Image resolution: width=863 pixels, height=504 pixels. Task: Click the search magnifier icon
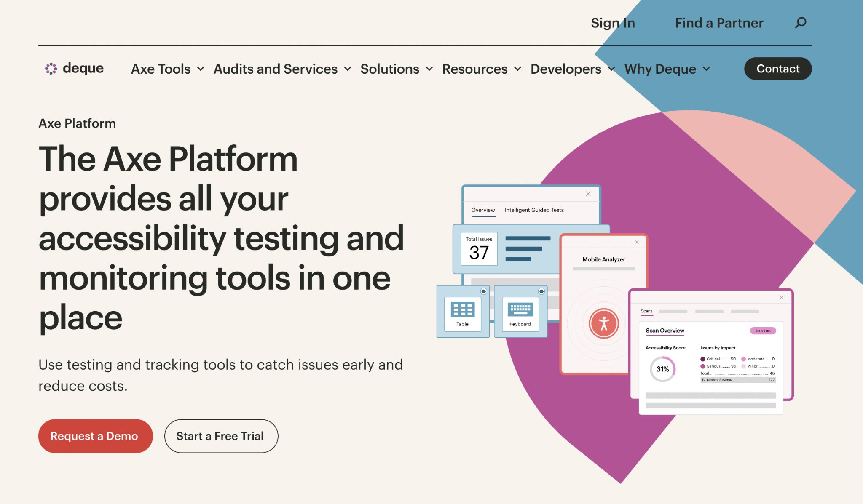tap(801, 22)
